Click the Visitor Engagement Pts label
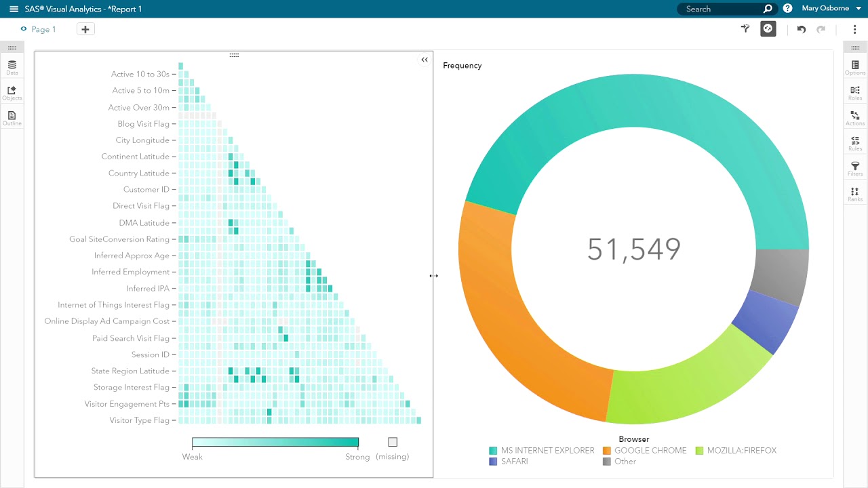This screenshot has height=488, width=868. pos(127,404)
